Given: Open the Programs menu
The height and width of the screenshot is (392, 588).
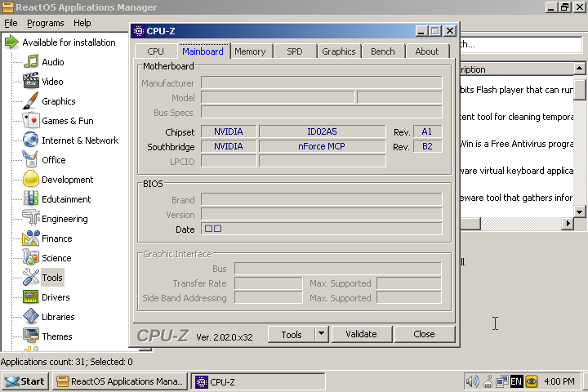Looking at the screenshot, I should [46, 23].
